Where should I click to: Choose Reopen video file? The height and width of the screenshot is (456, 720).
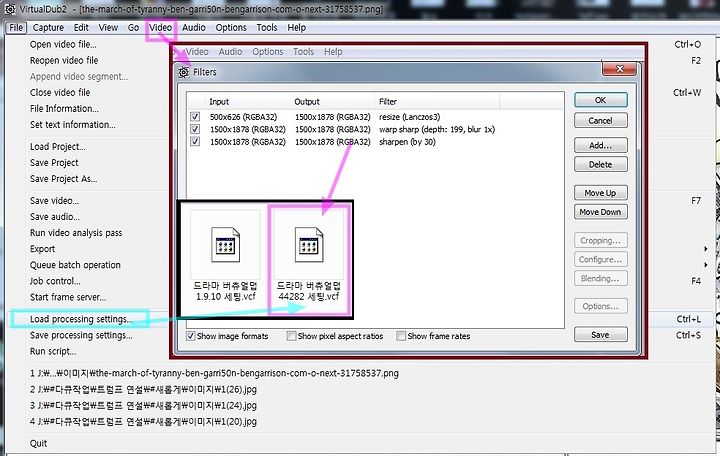[x=64, y=61]
